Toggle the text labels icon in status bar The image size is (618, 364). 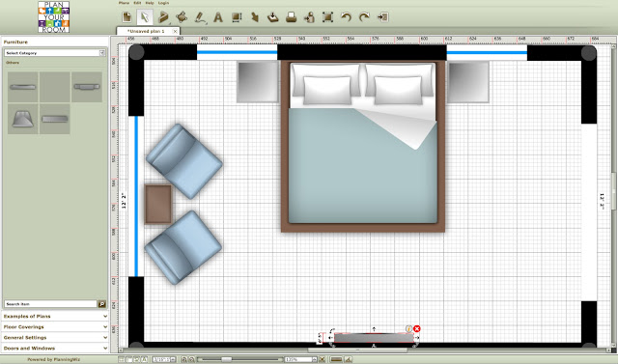pyautogui.click(x=145, y=359)
